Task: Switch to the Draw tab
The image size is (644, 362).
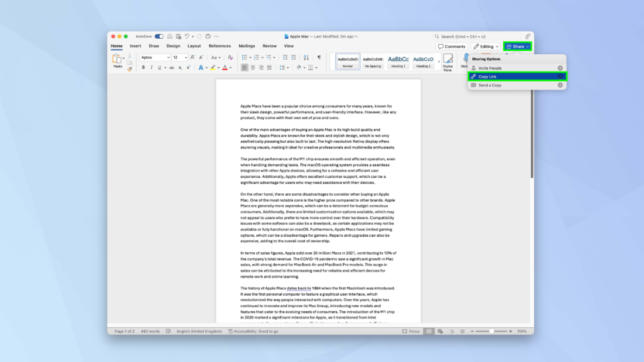Action: click(154, 46)
